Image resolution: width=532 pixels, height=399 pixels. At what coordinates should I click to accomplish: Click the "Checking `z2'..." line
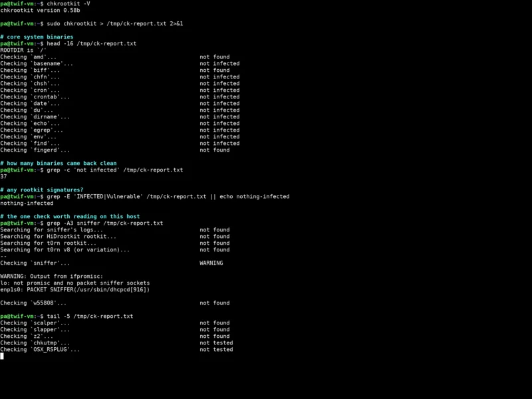[x=27, y=336]
